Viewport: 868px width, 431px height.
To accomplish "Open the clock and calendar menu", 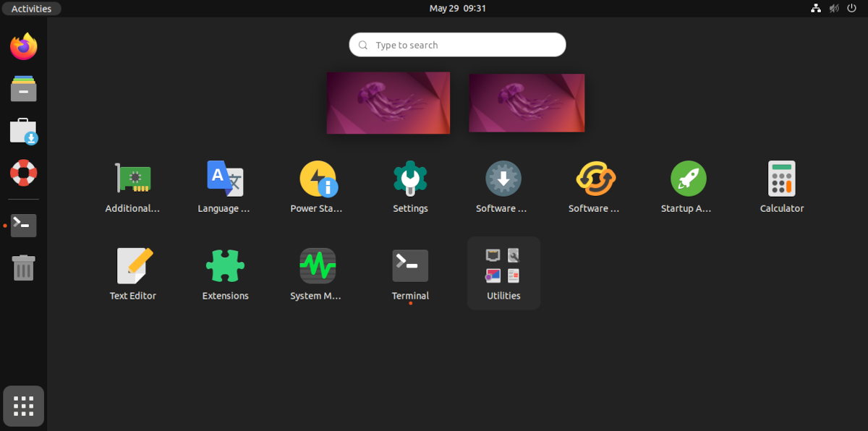I will click(x=456, y=8).
